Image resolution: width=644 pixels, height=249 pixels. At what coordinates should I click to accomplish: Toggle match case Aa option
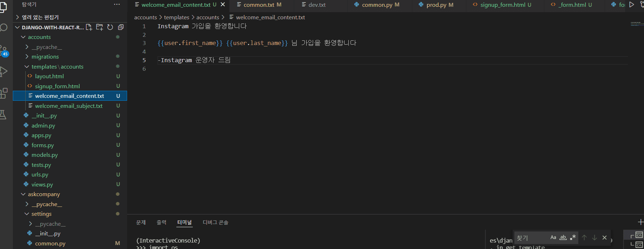(553, 238)
